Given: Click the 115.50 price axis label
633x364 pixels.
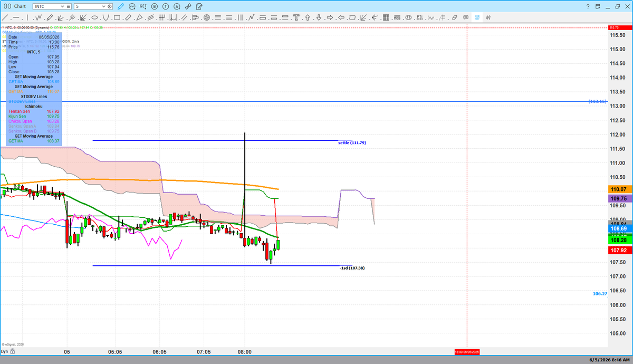Looking at the screenshot, I should coord(618,35).
